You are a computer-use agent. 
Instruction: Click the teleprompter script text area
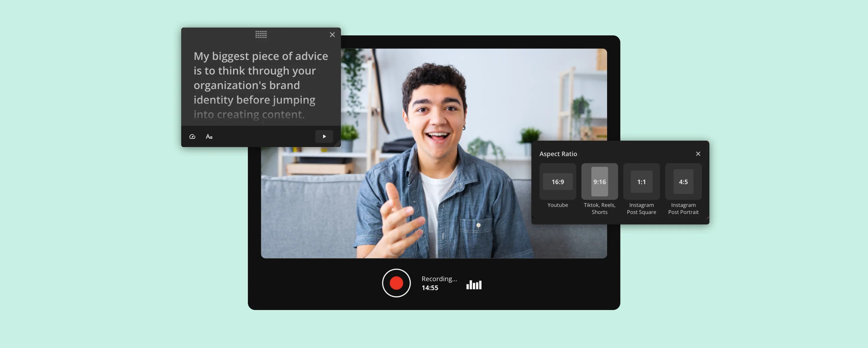pyautogui.click(x=260, y=85)
